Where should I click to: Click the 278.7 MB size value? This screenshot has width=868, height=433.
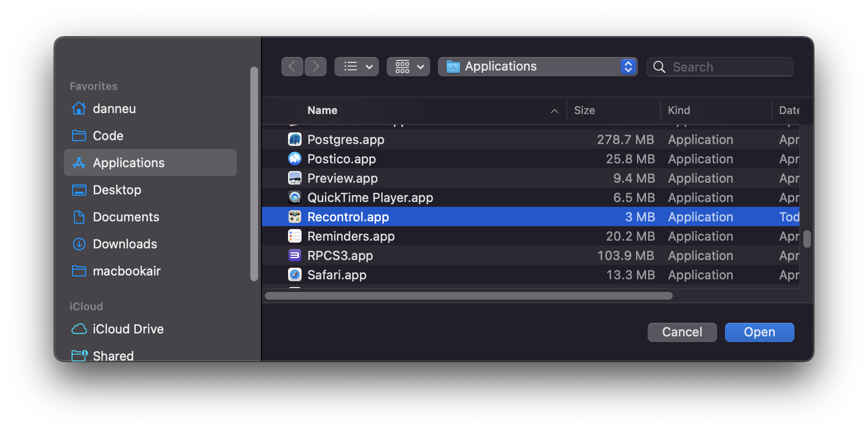(625, 140)
